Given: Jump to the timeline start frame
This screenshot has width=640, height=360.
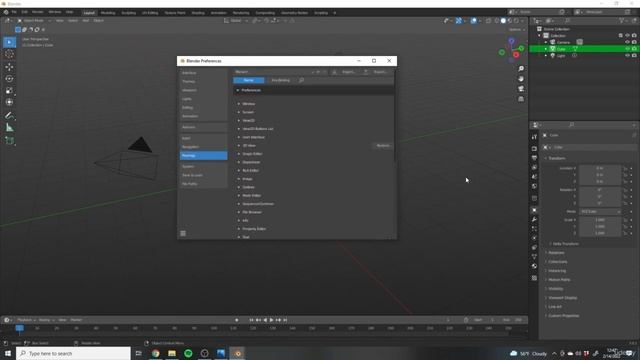Looking at the screenshot, I should point(251,320).
